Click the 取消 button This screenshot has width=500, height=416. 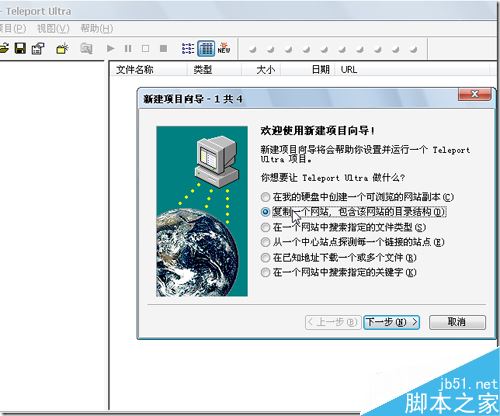coord(457,322)
